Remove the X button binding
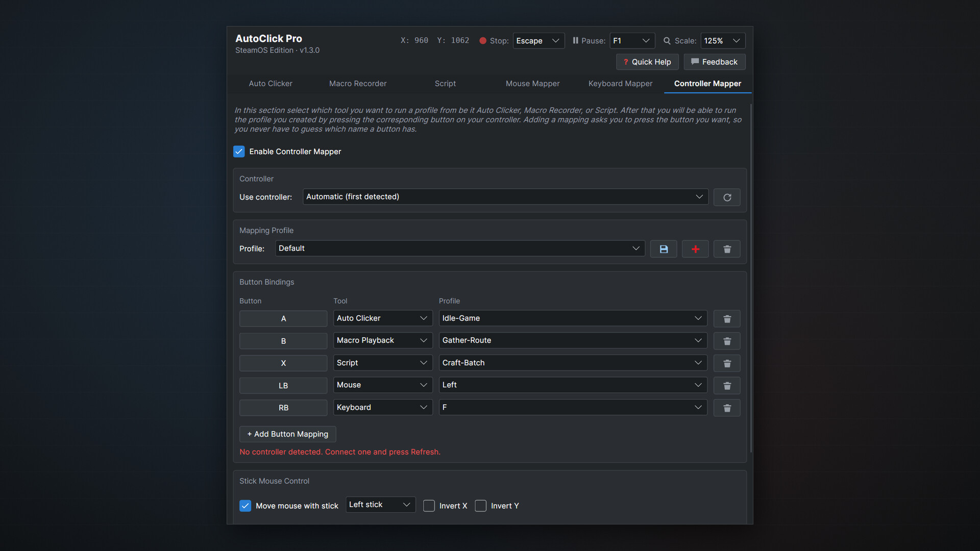The height and width of the screenshot is (551, 980). point(727,363)
